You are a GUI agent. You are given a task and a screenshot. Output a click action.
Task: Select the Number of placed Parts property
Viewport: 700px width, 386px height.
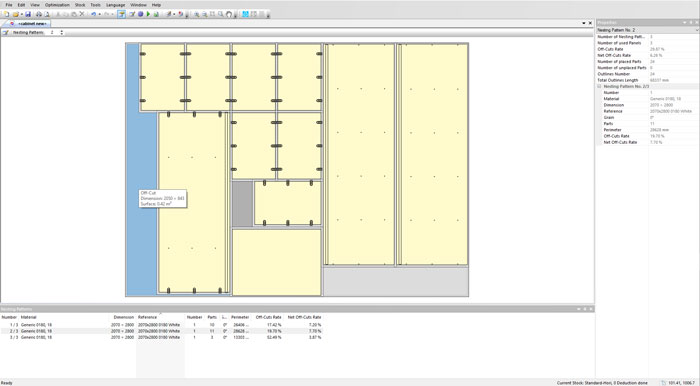point(647,62)
